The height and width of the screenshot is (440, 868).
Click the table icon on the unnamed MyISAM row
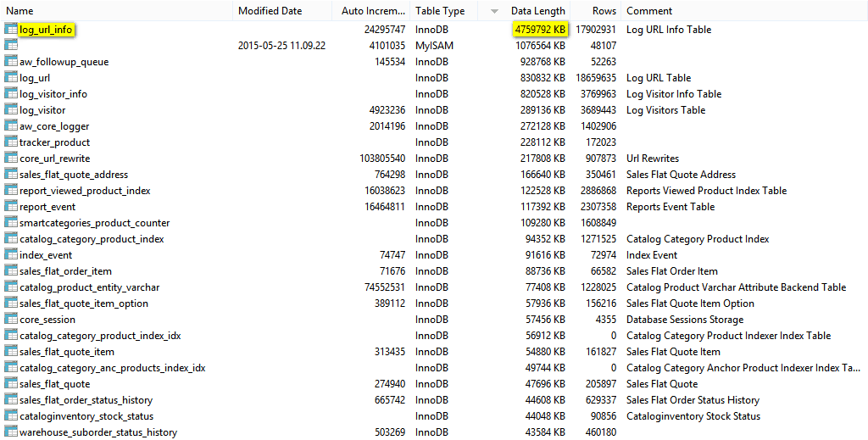10,46
